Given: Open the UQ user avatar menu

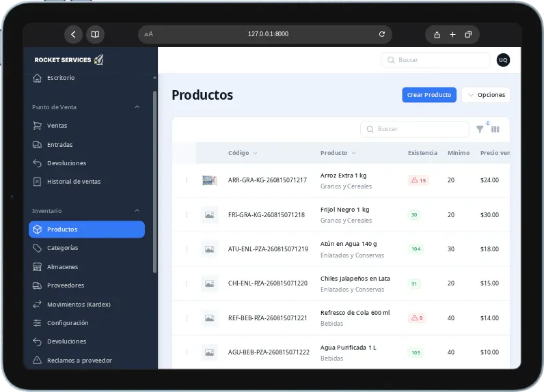Looking at the screenshot, I should tap(503, 60).
